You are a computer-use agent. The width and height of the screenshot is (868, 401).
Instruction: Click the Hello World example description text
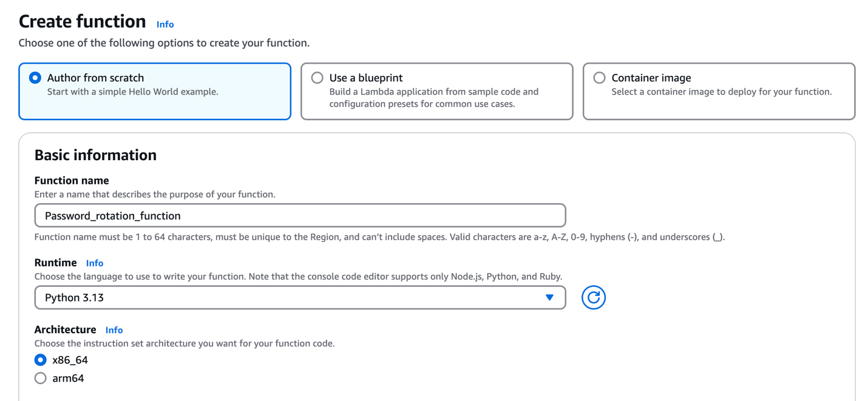[x=132, y=92]
